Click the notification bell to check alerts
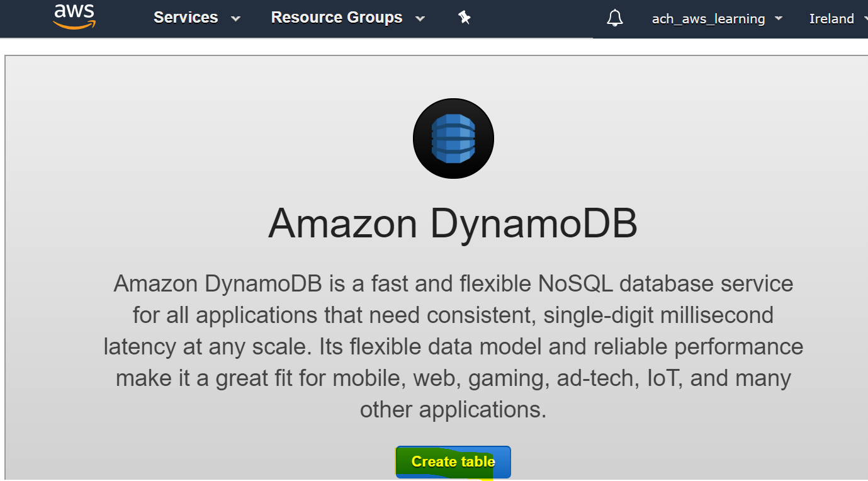This screenshot has height=481, width=868. 614,18
